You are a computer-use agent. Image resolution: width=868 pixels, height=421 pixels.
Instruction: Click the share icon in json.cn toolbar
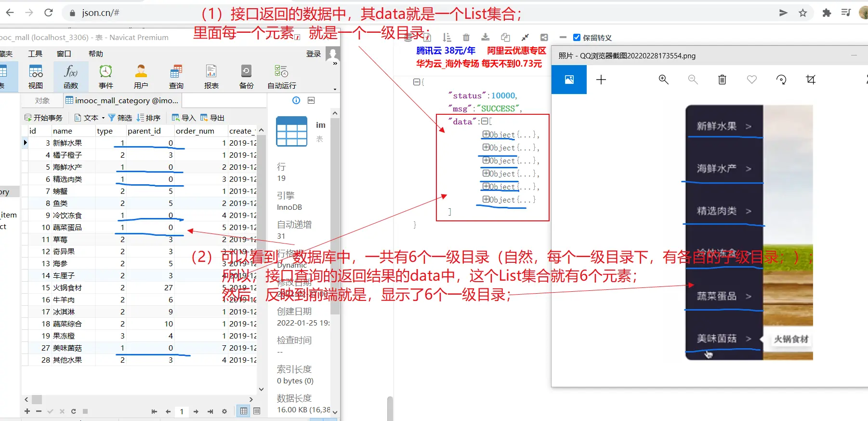click(x=544, y=38)
